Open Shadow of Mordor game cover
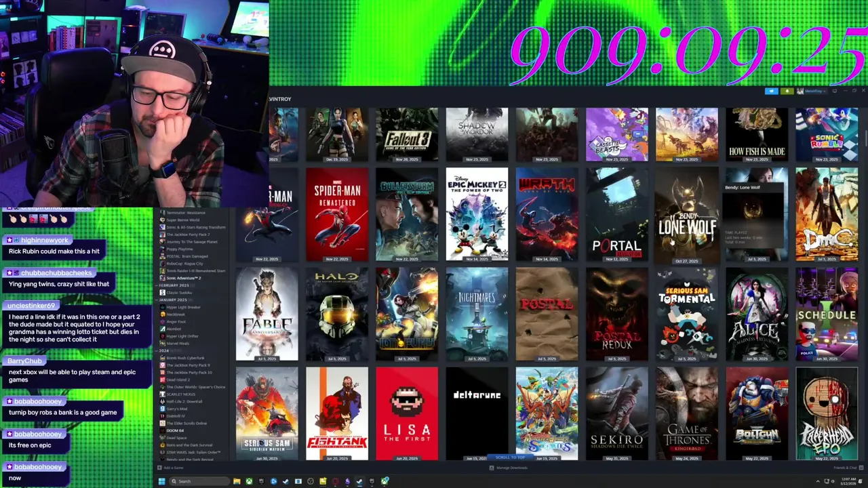The image size is (868, 488). pos(477,134)
